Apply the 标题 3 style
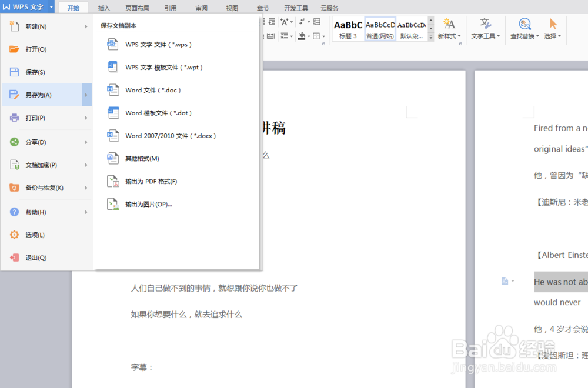The width and height of the screenshot is (588, 388). tap(348, 29)
